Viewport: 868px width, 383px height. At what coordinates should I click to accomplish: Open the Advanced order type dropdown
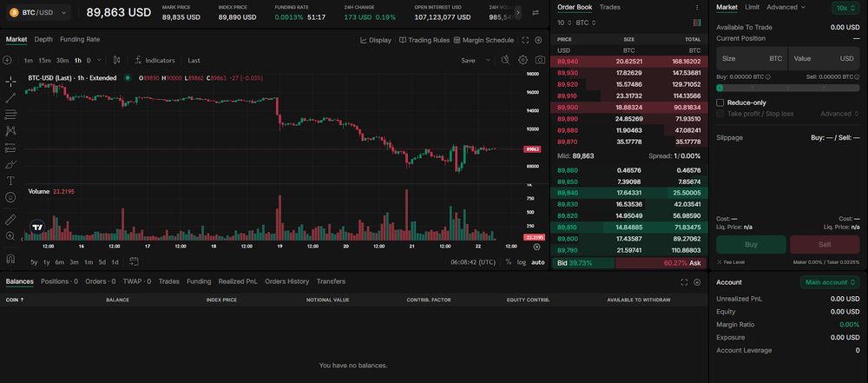786,7
